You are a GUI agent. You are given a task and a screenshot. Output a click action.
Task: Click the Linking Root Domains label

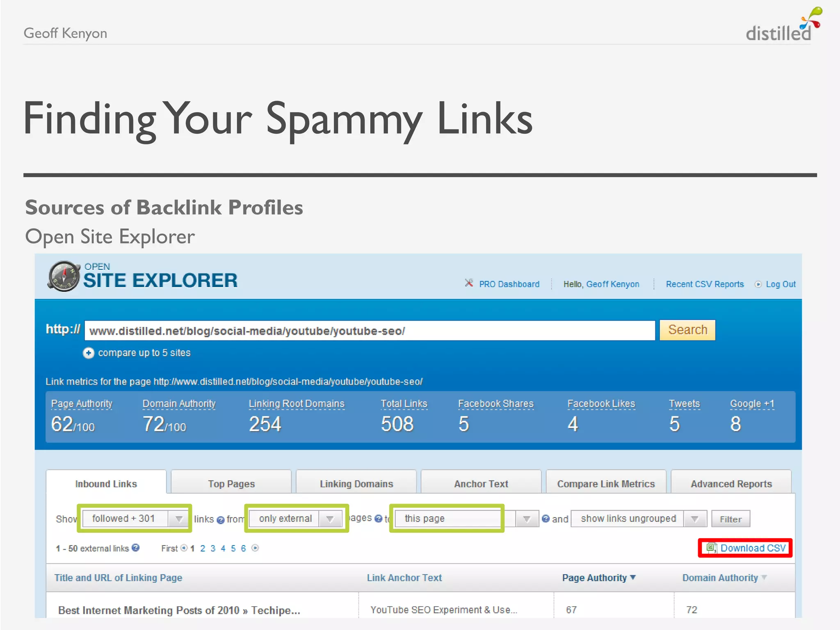[297, 404]
